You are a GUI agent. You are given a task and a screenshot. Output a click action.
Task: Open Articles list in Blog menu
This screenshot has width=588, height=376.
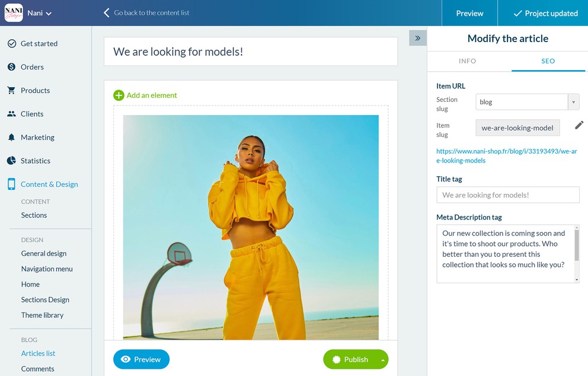tap(38, 353)
